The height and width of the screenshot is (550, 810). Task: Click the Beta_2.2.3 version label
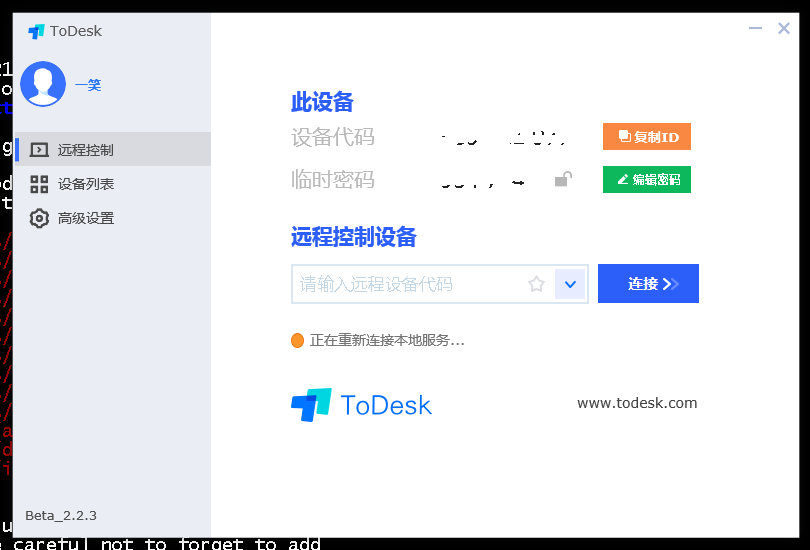(x=61, y=515)
